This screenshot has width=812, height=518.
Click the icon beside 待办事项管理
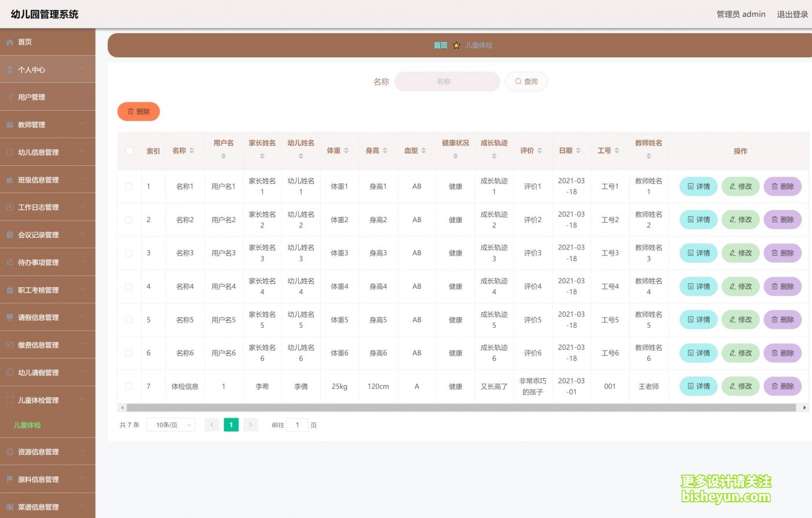pos(10,262)
